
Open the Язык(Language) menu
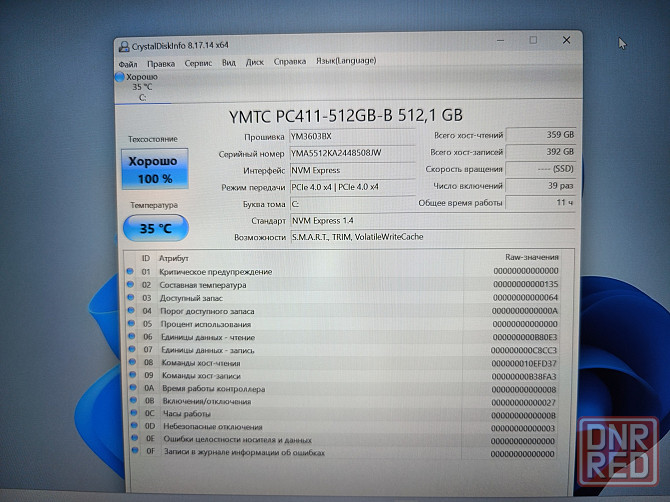pos(346,61)
